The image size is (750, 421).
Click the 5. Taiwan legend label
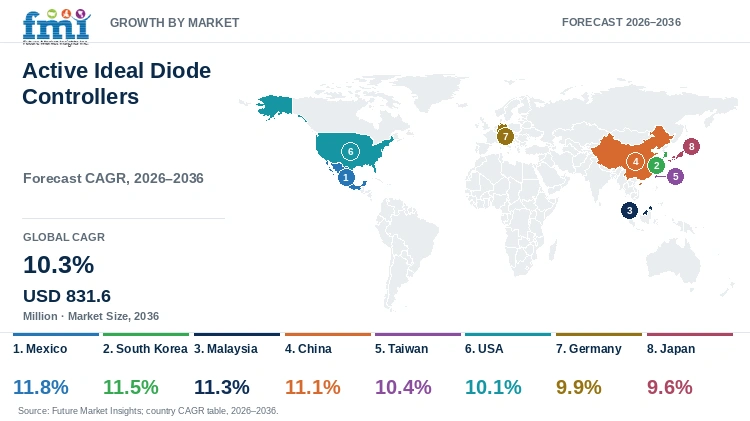coord(401,349)
